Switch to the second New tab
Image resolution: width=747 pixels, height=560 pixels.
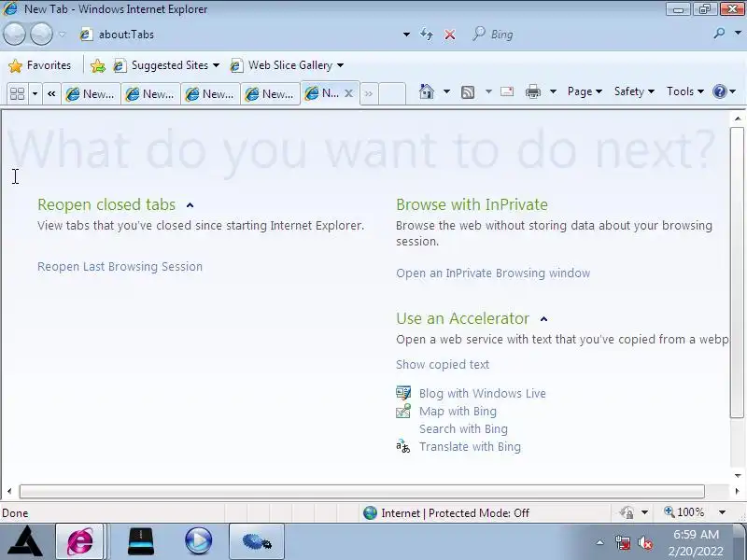click(150, 94)
